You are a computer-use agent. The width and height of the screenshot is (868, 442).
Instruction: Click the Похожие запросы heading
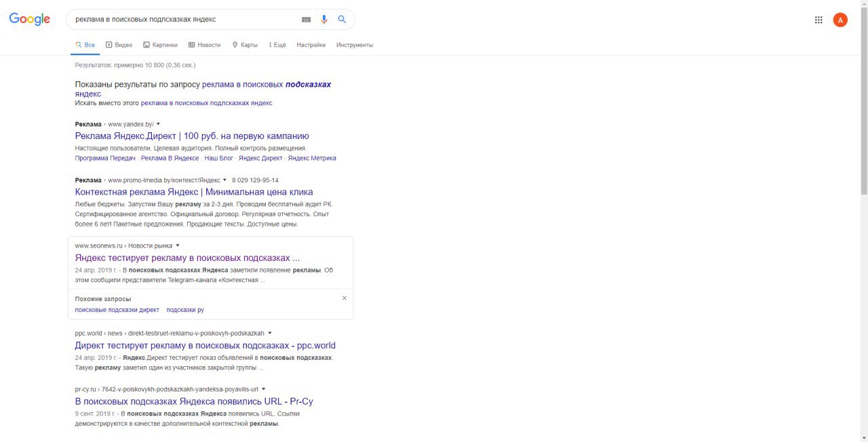point(103,298)
